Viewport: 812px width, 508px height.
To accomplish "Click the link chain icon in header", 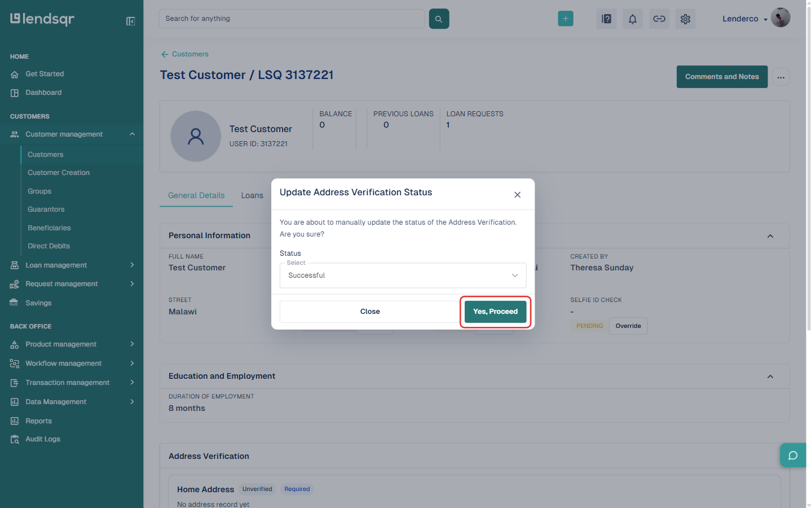I will pos(659,19).
